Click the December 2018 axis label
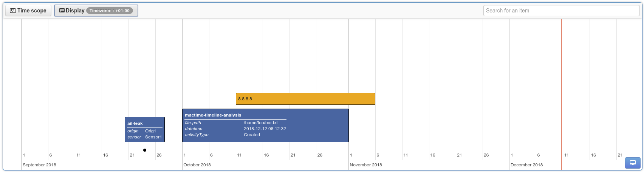 tap(526, 165)
